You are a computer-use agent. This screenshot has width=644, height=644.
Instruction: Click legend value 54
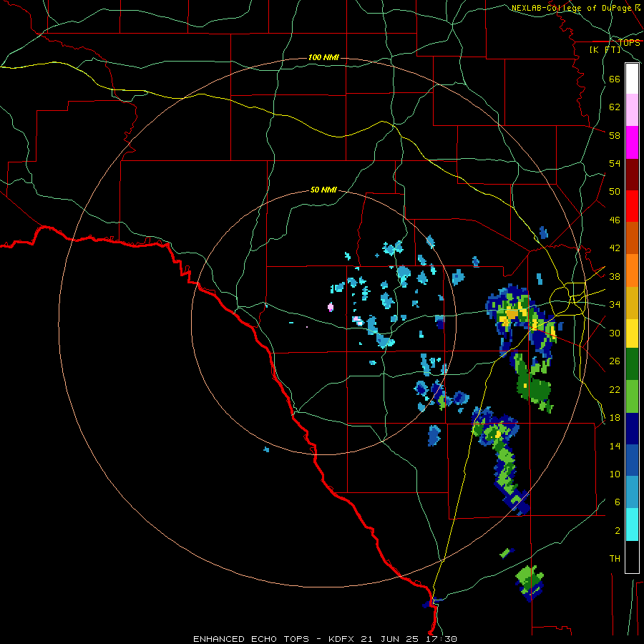(x=615, y=163)
